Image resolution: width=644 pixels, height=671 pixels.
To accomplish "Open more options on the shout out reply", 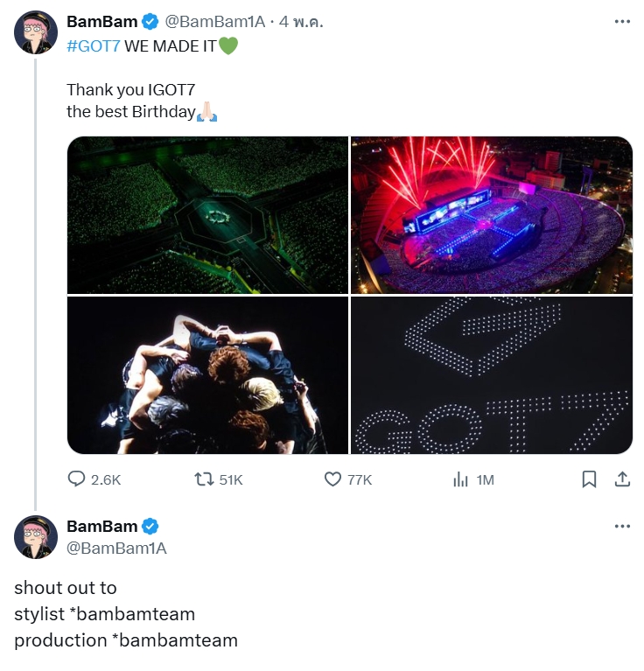I will pyautogui.click(x=622, y=526).
